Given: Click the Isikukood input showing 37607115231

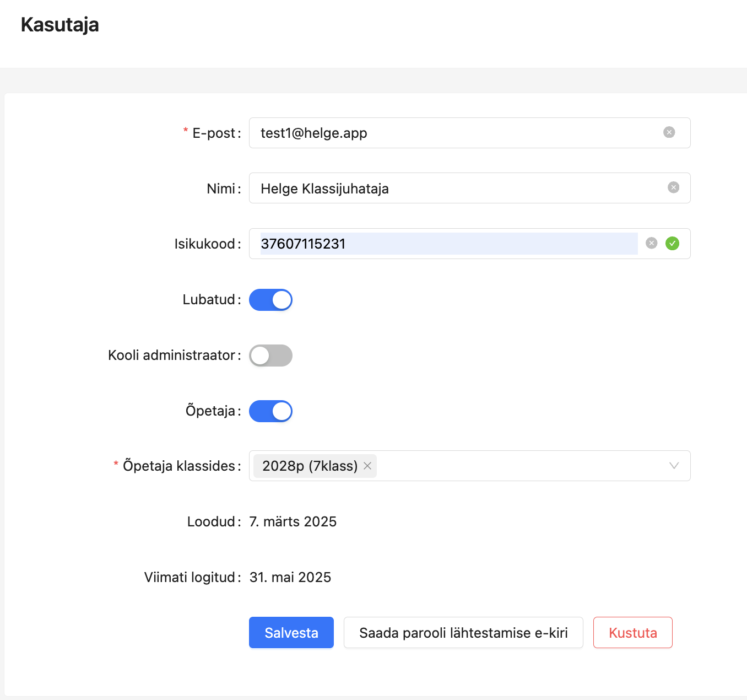Looking at the screenshot, I should (x=441, y=244).
